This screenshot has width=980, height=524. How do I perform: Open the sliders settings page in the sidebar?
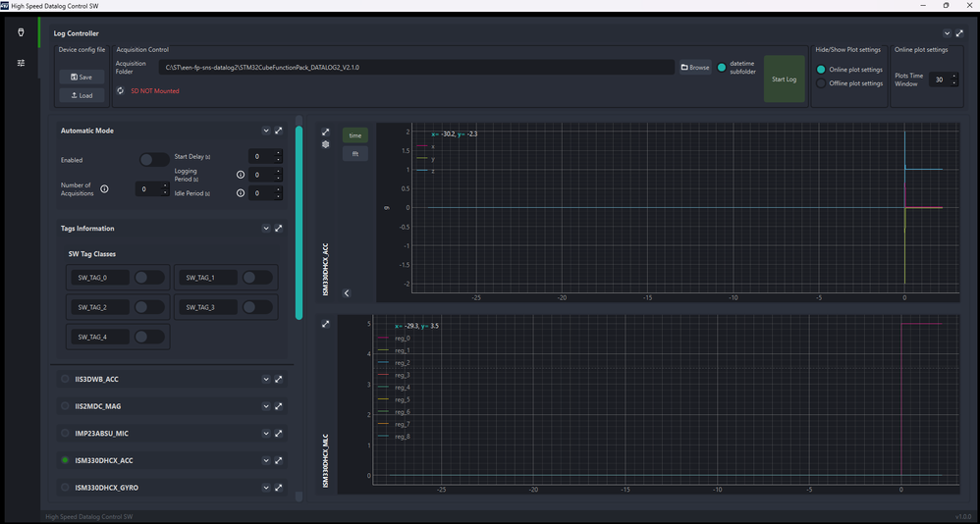[x=21, y=63]
